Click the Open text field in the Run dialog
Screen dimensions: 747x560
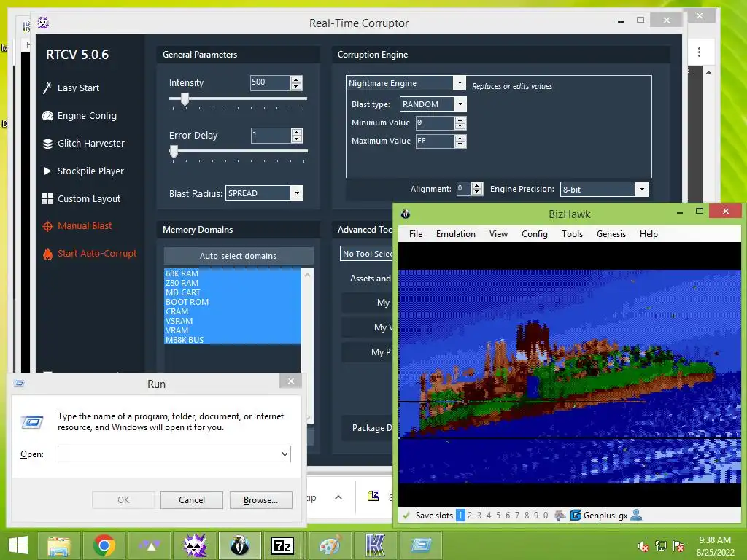point(169,454)
